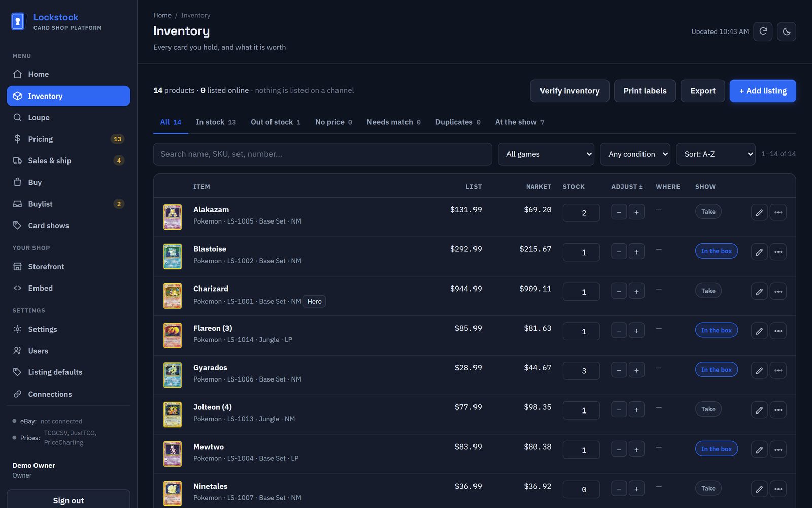Open Storefront in the sidebar

tap(69, 267)
